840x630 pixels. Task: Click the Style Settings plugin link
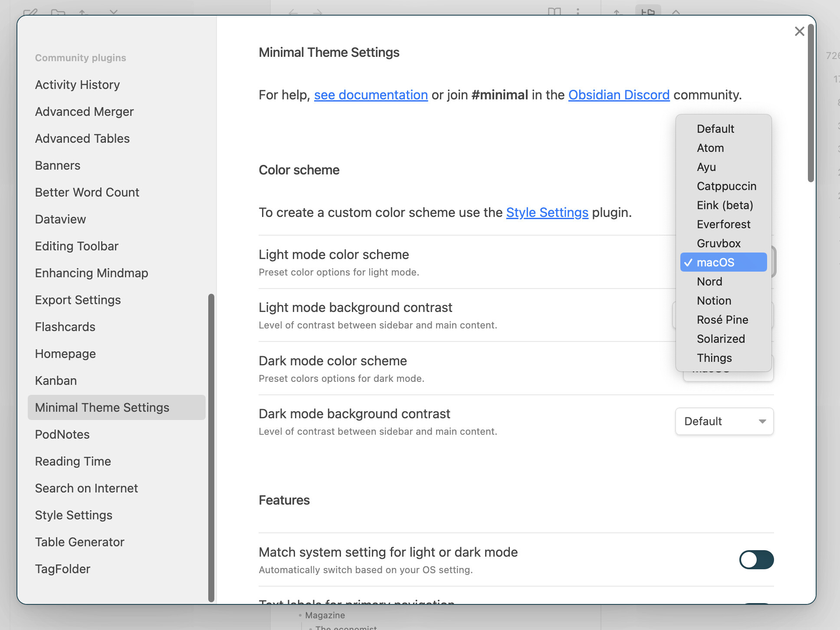547,213
